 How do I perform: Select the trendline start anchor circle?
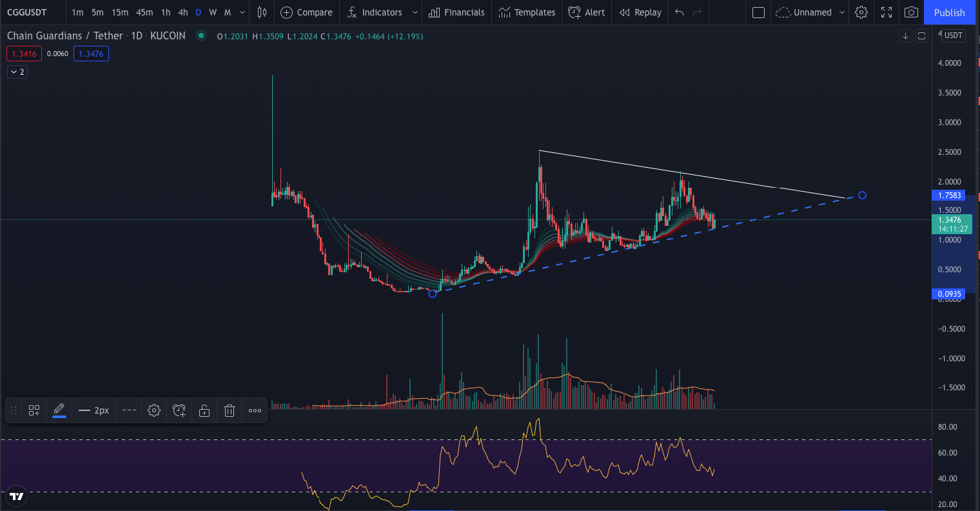coord(433,294)
